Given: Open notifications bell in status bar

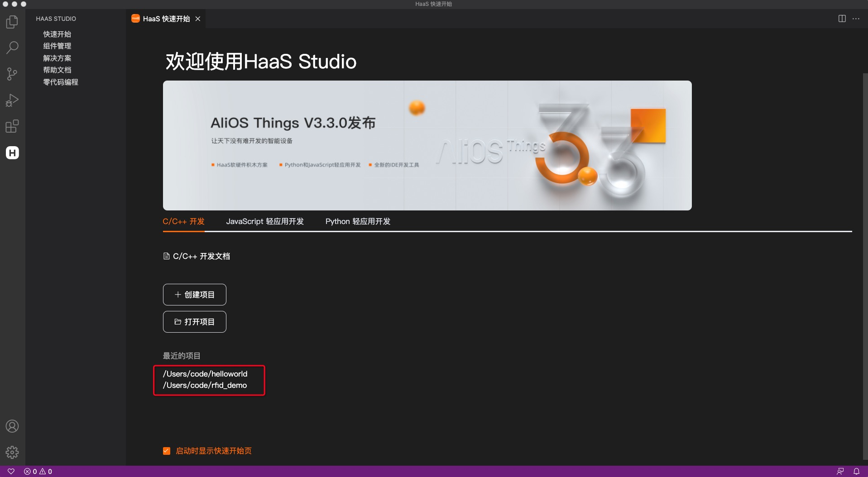Looking at the screenshot, I should pos(857,471).
